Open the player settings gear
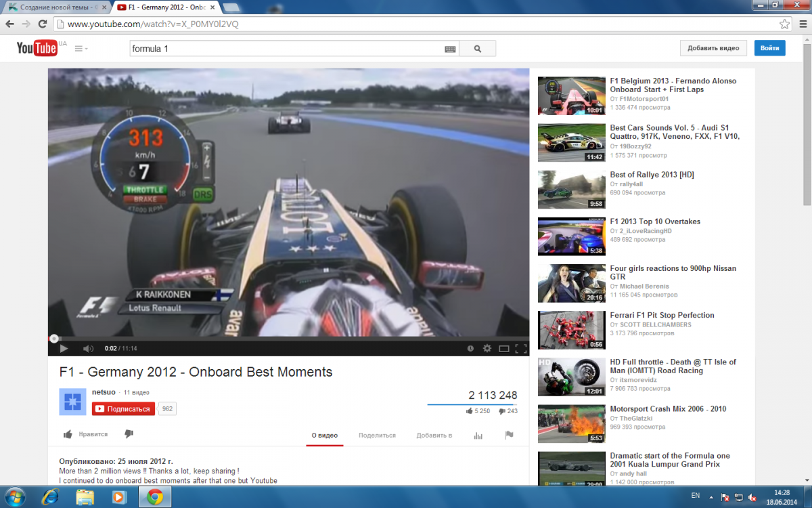Viewport: 812px width, 508px height. click(487, 348)
